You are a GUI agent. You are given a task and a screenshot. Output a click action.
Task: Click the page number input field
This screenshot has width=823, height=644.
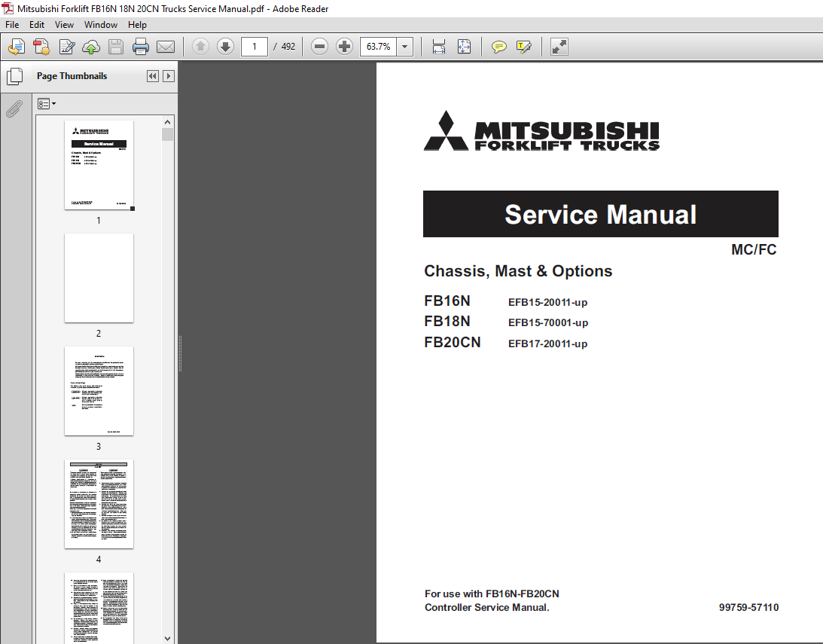pos(255,47)
